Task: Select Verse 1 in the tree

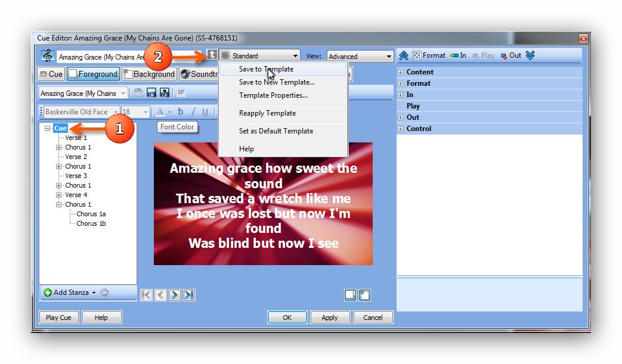Action: click(x=76, y=138)
